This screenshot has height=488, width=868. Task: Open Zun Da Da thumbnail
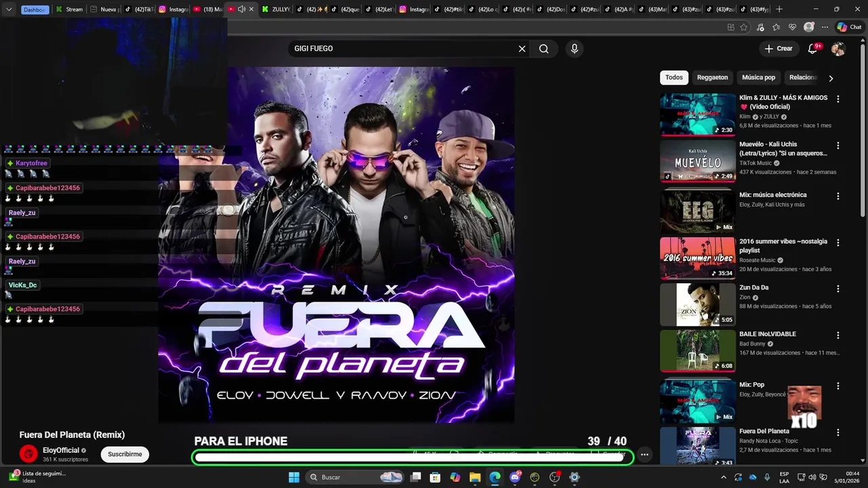click(x=698, y=304)
